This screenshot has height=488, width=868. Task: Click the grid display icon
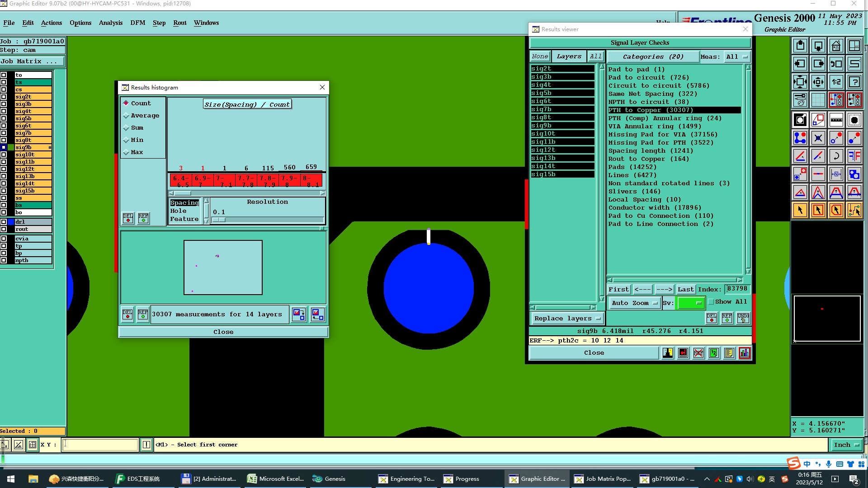tap(818, 100)
